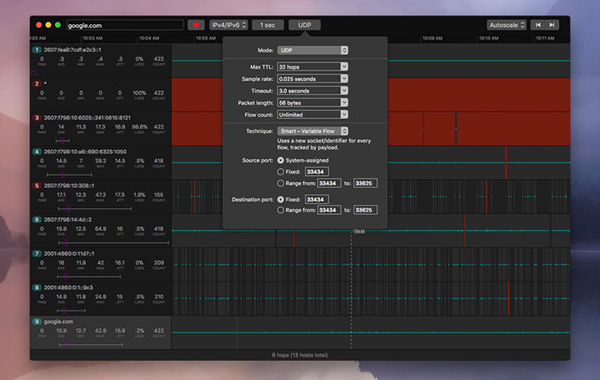600x380 pixels.
Task: Click google.com hop latency range slider handle
Action: click(x=65, y=345)
